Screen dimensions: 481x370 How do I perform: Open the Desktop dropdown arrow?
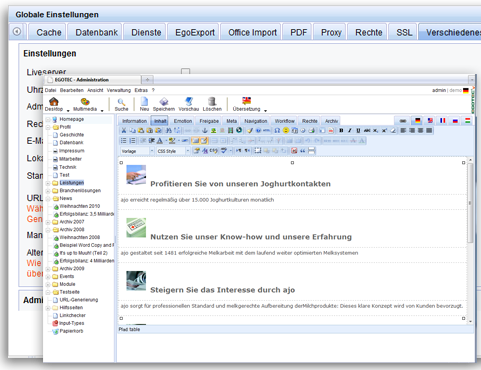(x=68, y=110)
